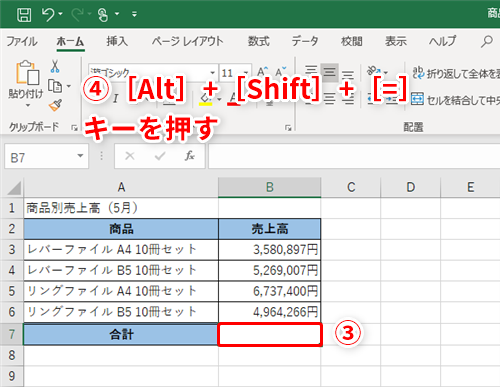Select row 3 header

click(x=12, y=249)
